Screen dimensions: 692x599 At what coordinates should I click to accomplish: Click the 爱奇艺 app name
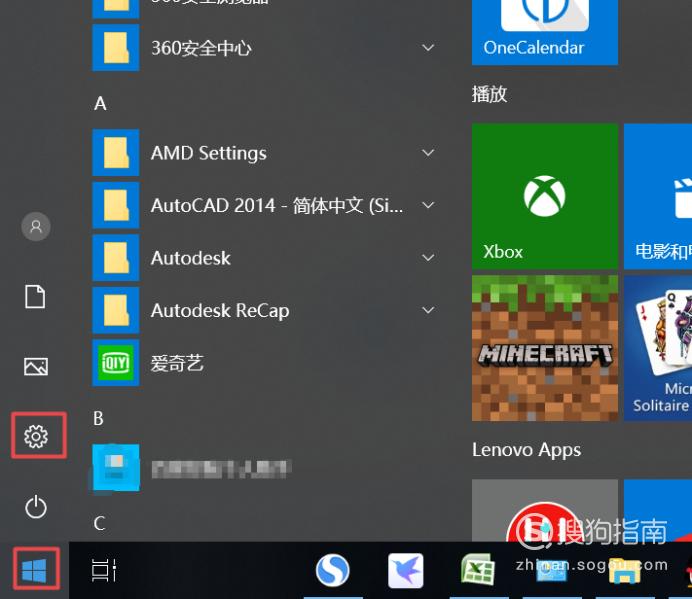pyautogui.click(x=177, y=363)
